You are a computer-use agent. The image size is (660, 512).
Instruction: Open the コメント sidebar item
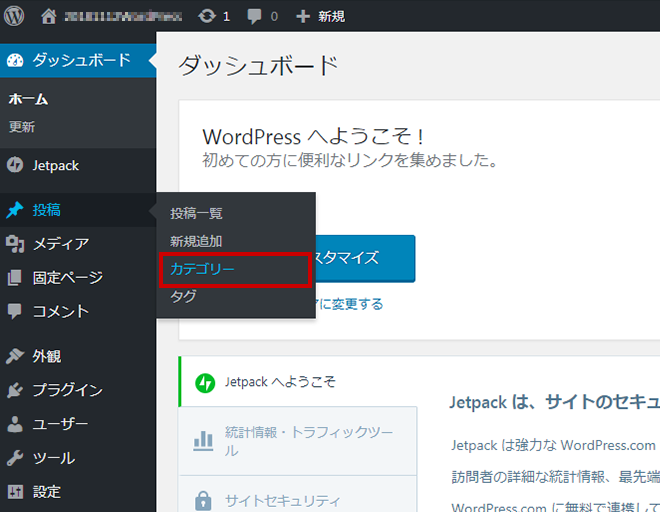pyautogui.click(x=60, y=311)
